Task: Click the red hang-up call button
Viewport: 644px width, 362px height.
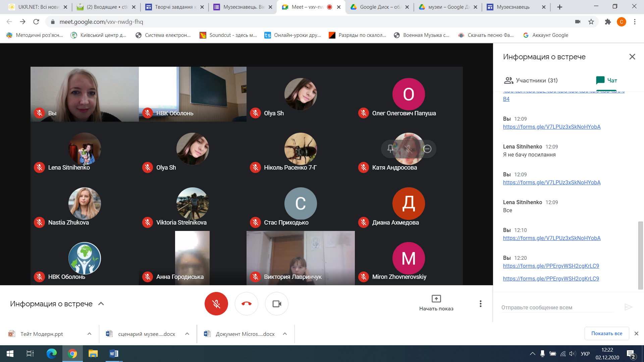Action: (246, 304)
